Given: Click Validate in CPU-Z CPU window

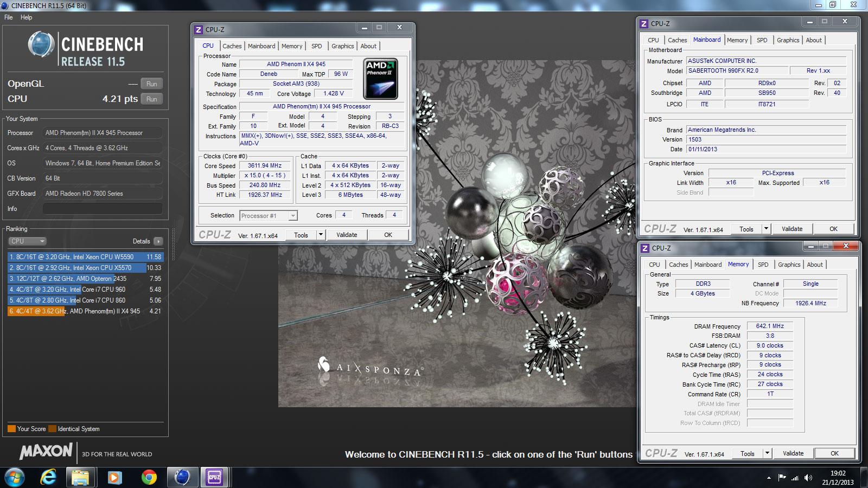Looking at the screenshot, I should [x=347, y=235].
